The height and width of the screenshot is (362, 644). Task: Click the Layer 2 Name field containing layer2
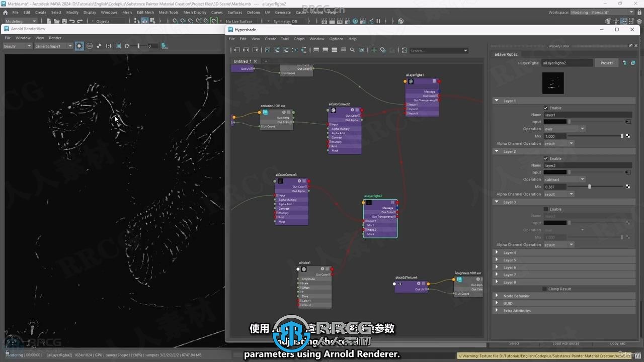tap(588, 165)
